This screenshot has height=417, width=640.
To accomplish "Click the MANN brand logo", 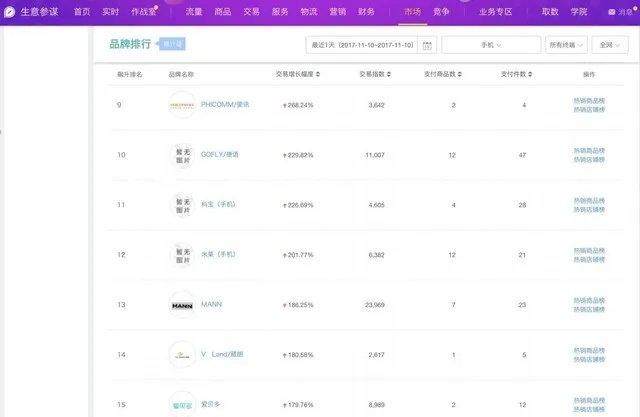I will tap(182, 305).
